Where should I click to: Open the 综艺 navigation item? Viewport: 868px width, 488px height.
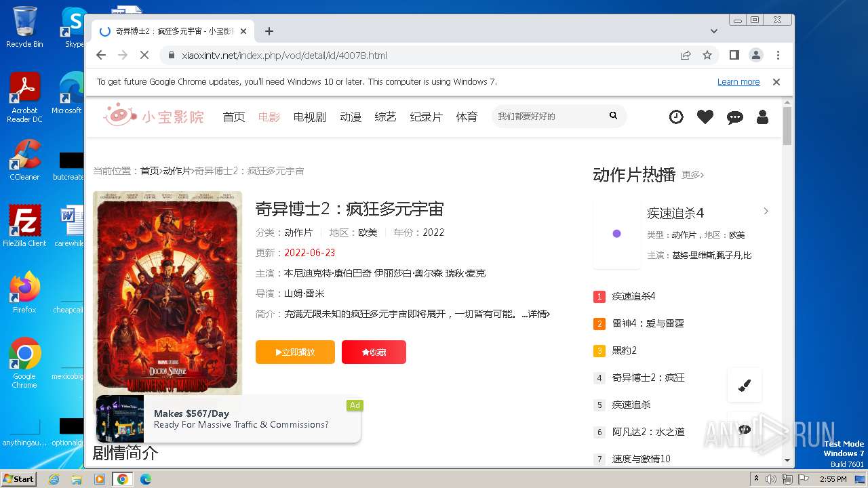[385, 117]
